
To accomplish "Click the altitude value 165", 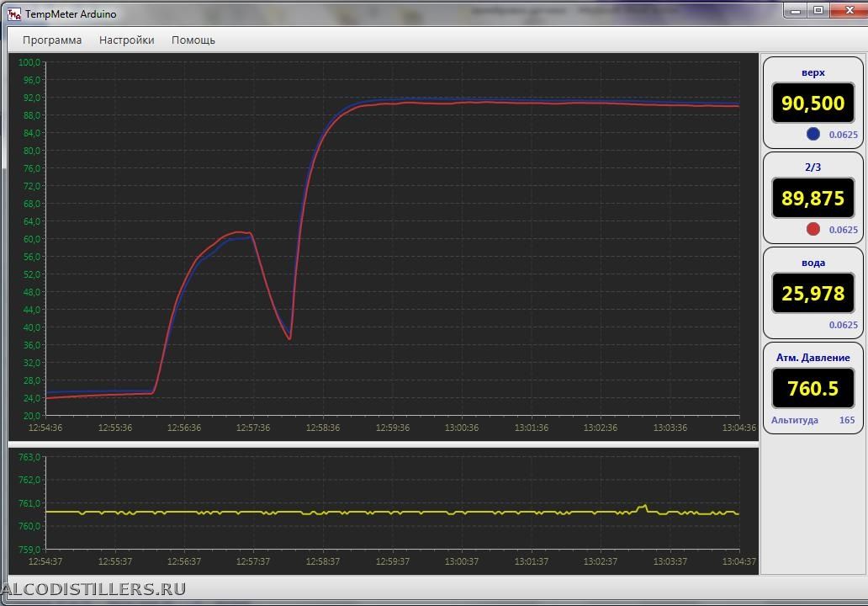I will [x=846, y=420].
